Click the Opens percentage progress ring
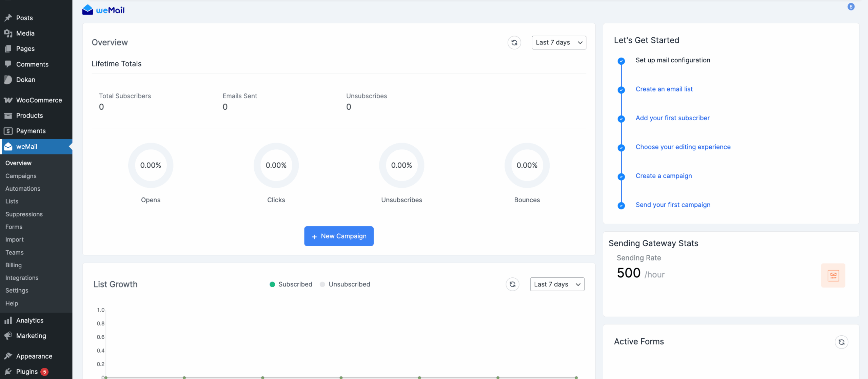The image size is (868, 379). click(151, 165)
